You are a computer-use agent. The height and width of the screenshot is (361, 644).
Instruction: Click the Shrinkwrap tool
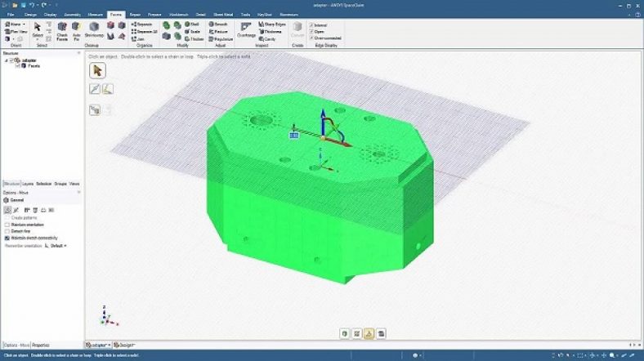pos(94,30)
